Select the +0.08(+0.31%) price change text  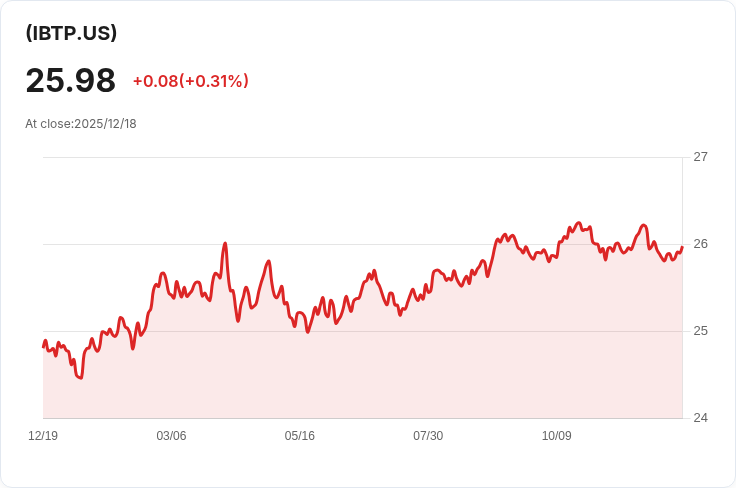coord(191,81)
